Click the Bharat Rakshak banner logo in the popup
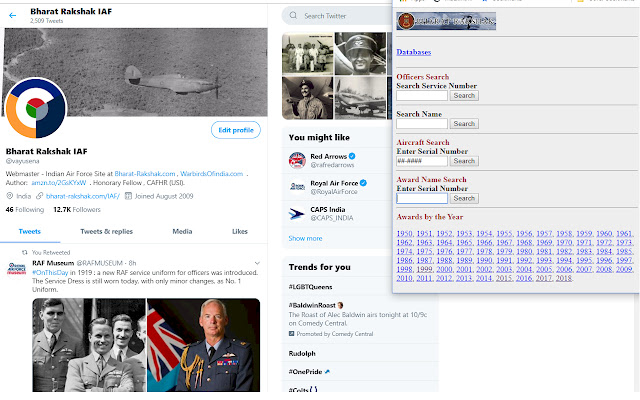The height and width of the screenshot is (400, 640). [446, 21]
